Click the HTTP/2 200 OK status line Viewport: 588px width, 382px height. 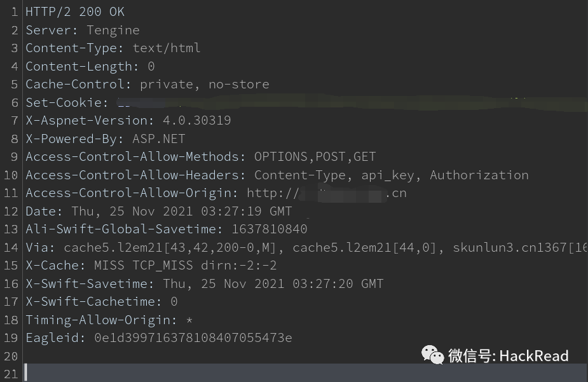click(x=75, y=11)
